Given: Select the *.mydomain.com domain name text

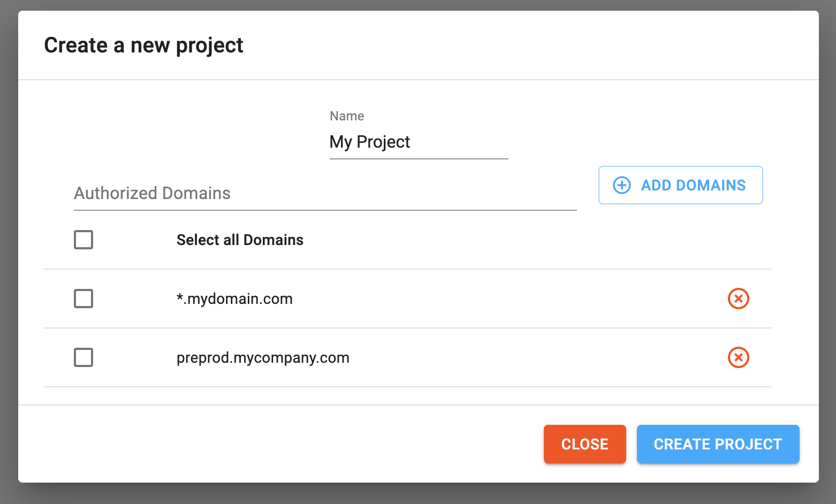Looking at the screenshot, I should click(x=234, y=299).
